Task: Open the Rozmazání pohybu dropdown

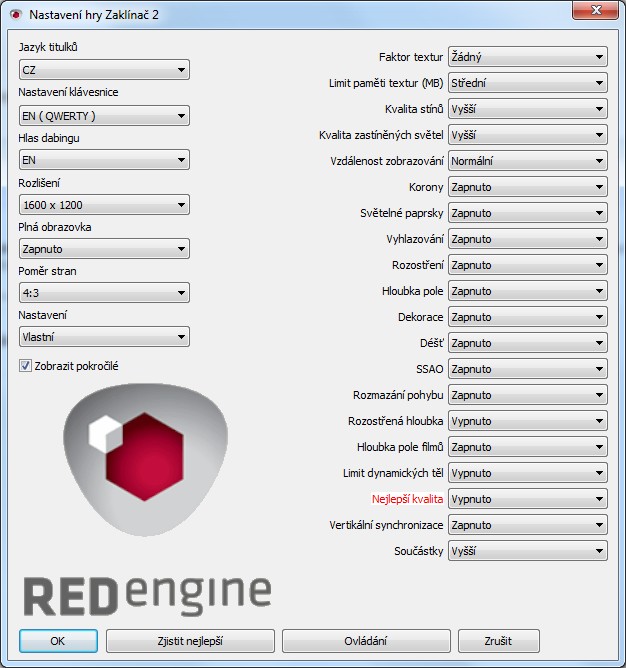Action: [528, 394]
